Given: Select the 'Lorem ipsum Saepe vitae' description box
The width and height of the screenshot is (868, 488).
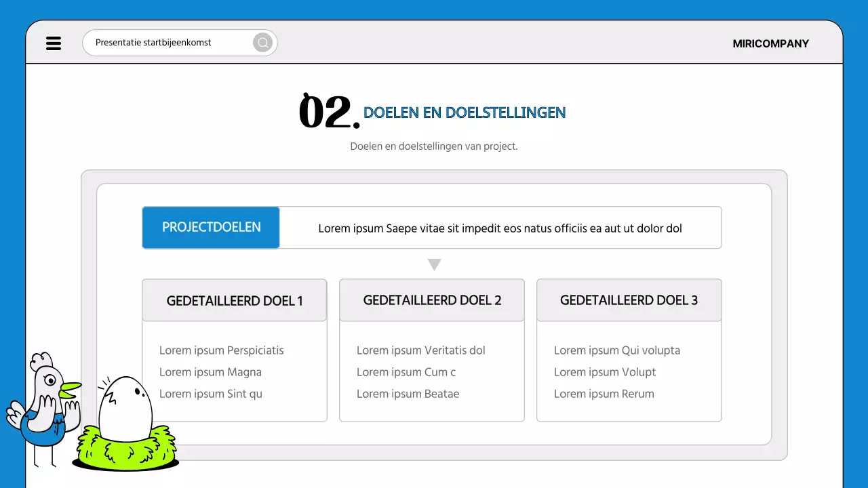Looking at the screenshot, I should coord(500,228).
